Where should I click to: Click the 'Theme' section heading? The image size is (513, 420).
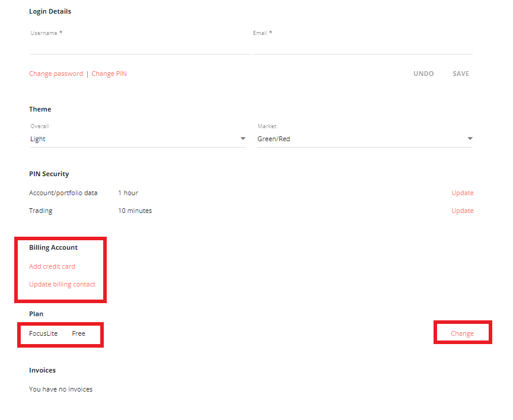[40, 109]
